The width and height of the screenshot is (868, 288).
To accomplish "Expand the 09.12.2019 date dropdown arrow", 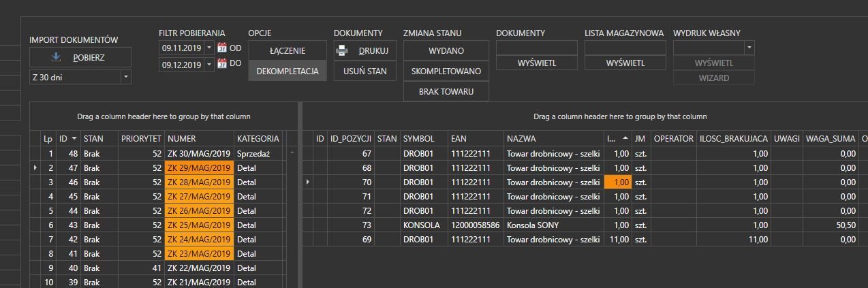I will [x=208, y=65].
